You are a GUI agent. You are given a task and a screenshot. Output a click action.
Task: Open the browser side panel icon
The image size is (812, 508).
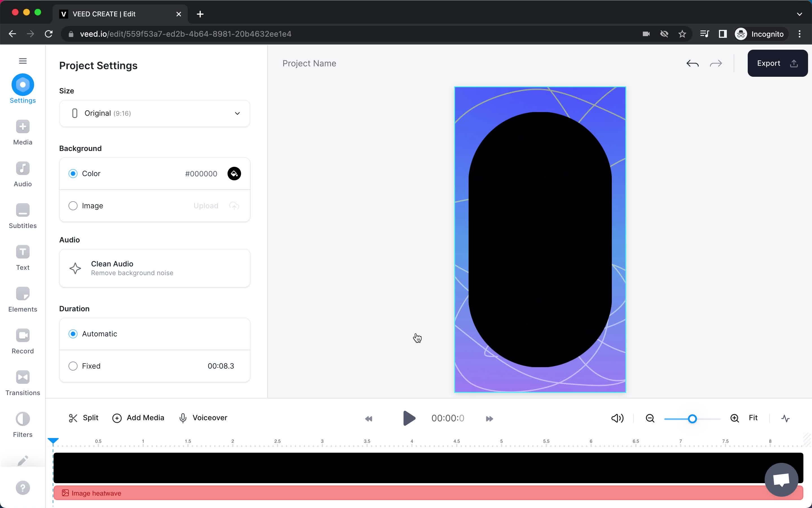point(722,34)
